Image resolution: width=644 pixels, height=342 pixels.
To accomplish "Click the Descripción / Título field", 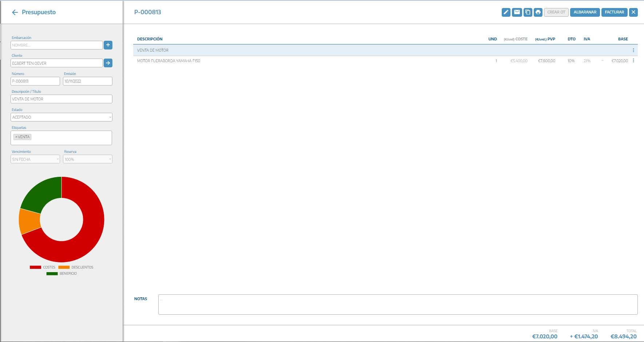I will 61,99.
